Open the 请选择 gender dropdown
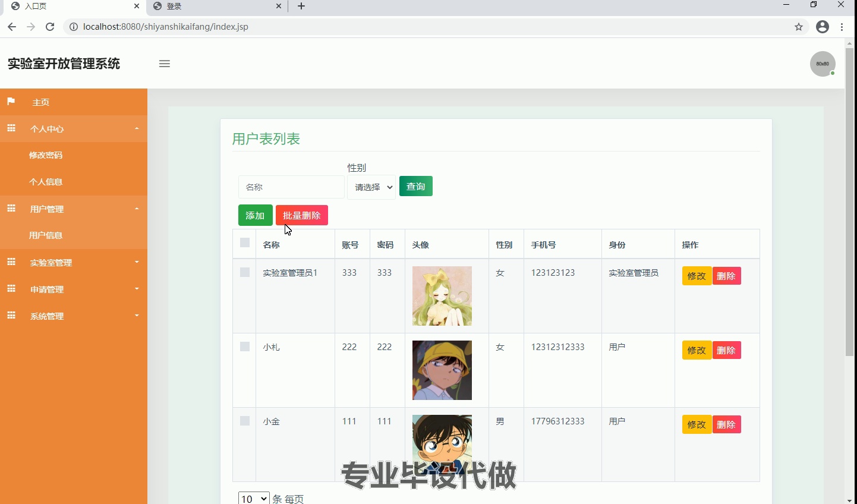This screenshot has width=857, height=504. tap(371, 186)
